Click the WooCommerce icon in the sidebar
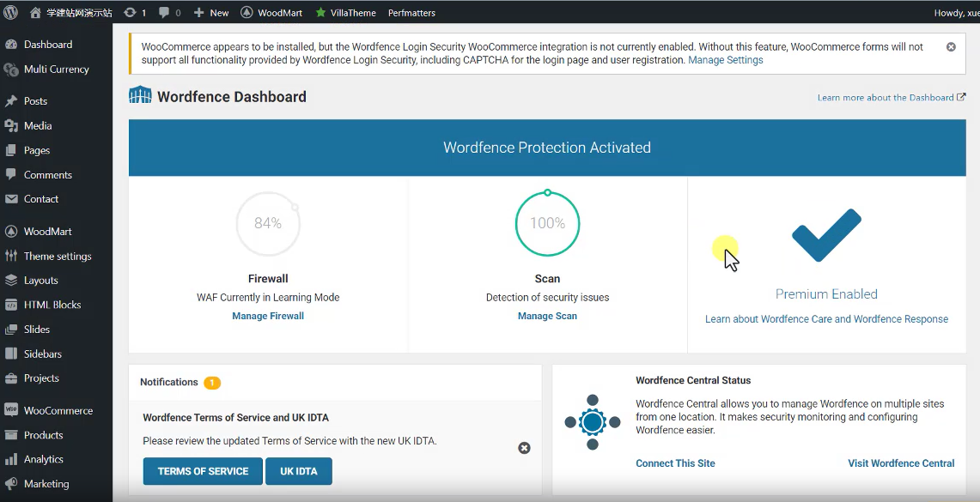Screen dimensions: 980x502 click(11, 410)
